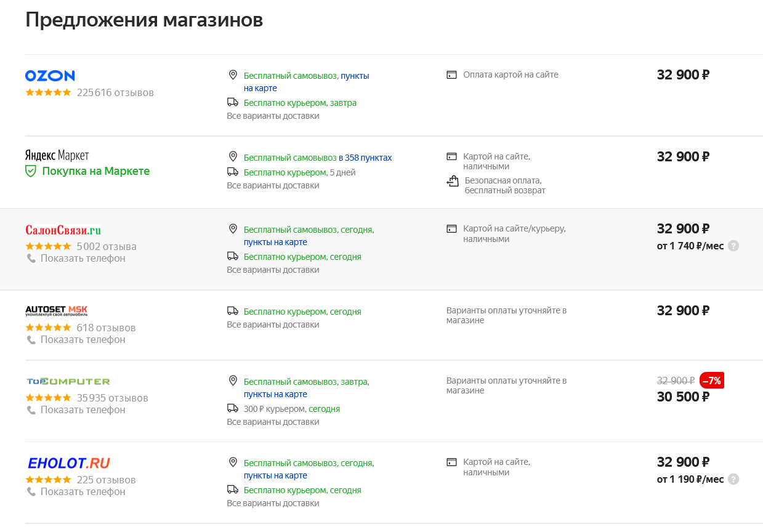Open OZON's 225 616 reviews

pyautogui.click(x=115, y=93)
